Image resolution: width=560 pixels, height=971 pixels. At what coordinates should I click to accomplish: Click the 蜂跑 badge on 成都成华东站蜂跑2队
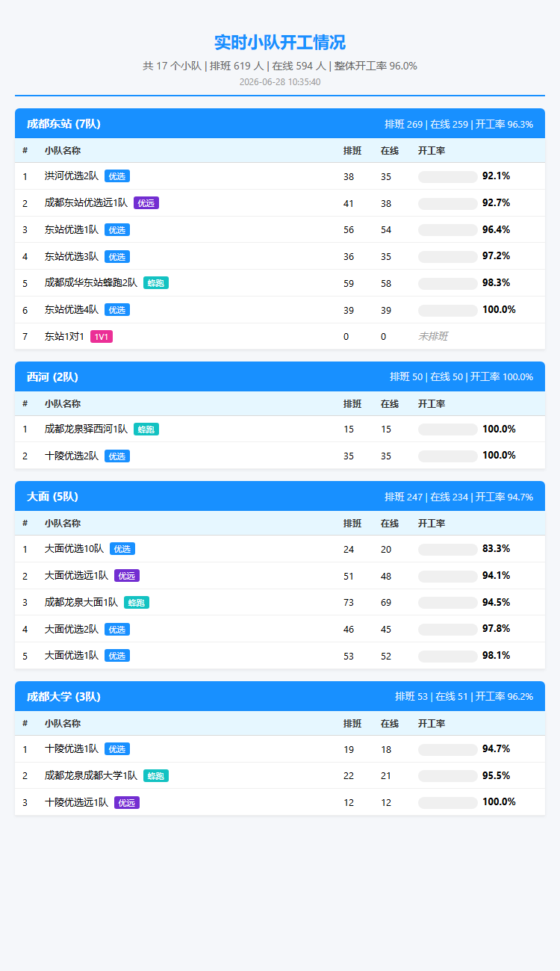156,283
